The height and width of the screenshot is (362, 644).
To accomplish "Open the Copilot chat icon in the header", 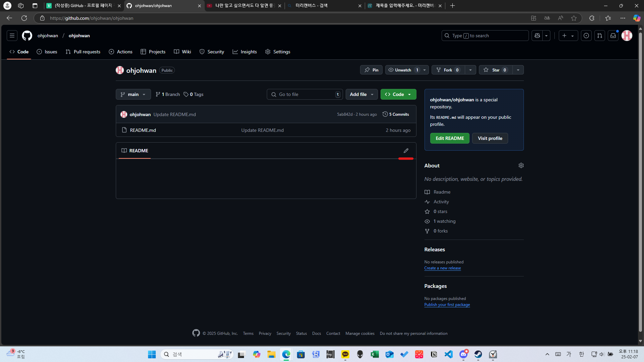I will 537,36.
